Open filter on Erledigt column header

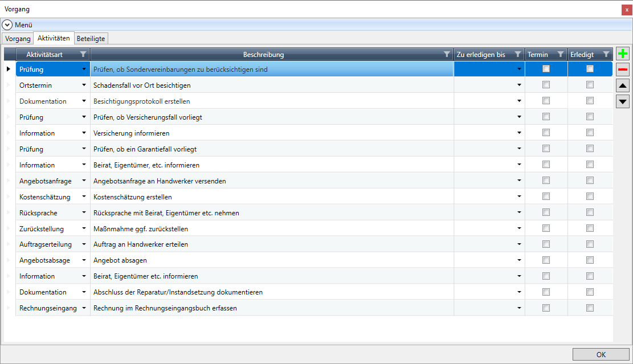606,54
